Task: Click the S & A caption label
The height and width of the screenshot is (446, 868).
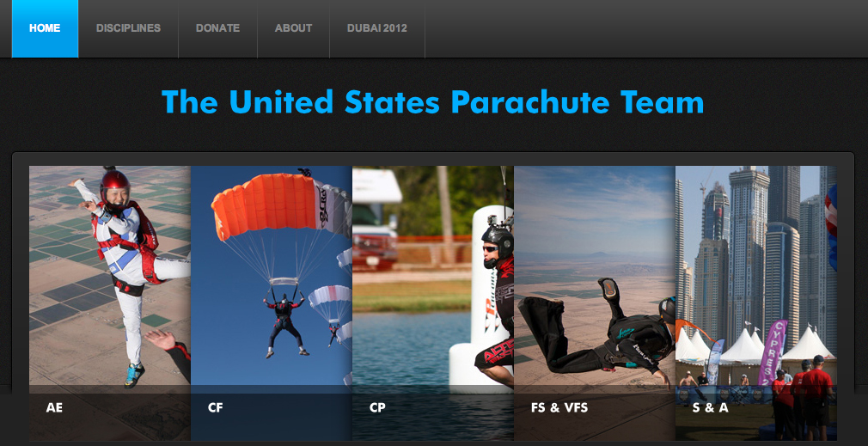Action: pyautogui.click(x=710, y=408)
